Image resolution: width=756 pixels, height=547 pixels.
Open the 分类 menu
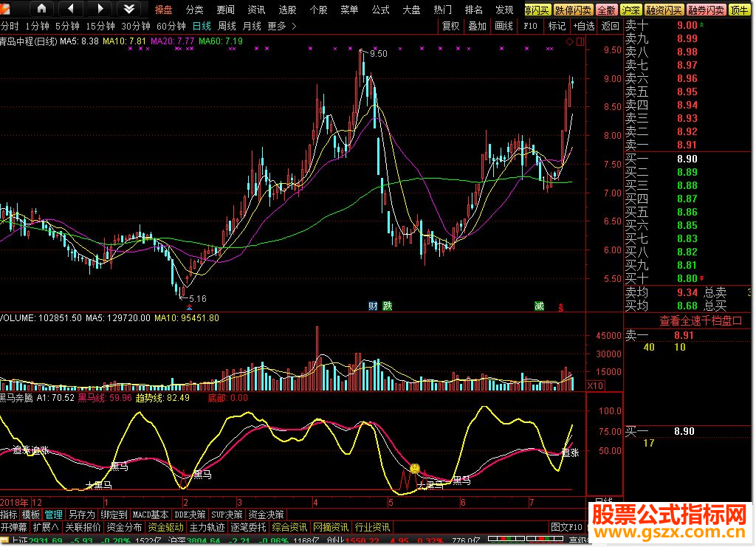point(195,10)
